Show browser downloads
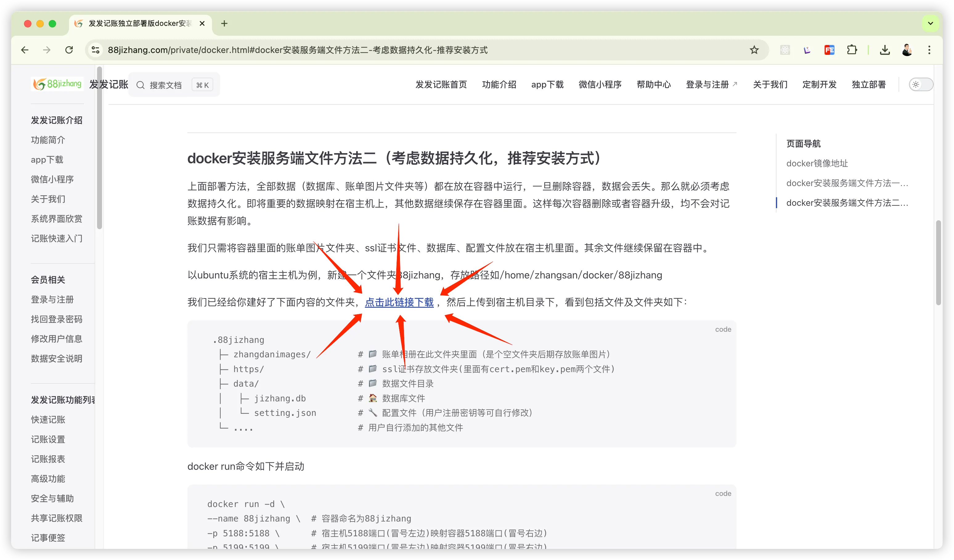954x560 pixels. (x=885, y=50)
